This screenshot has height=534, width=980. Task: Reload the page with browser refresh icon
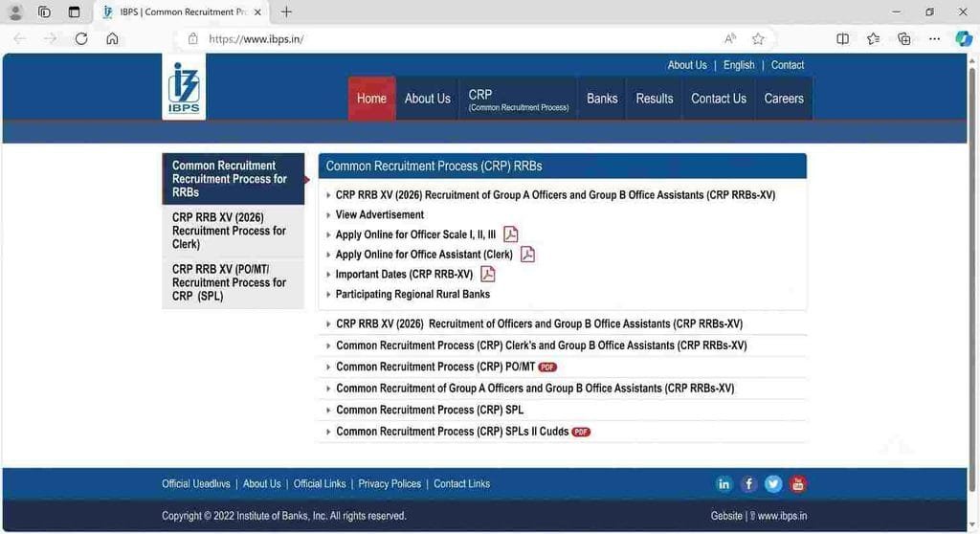click(81, 39)
